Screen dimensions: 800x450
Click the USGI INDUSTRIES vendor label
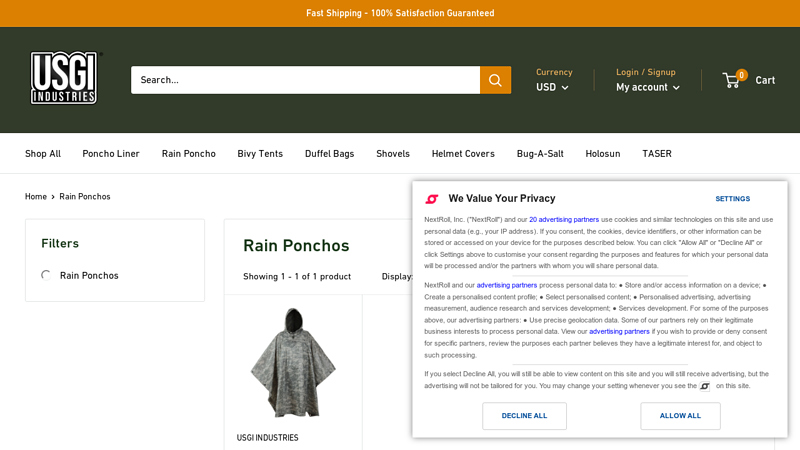pyautogui.click(x=267, y=438)
